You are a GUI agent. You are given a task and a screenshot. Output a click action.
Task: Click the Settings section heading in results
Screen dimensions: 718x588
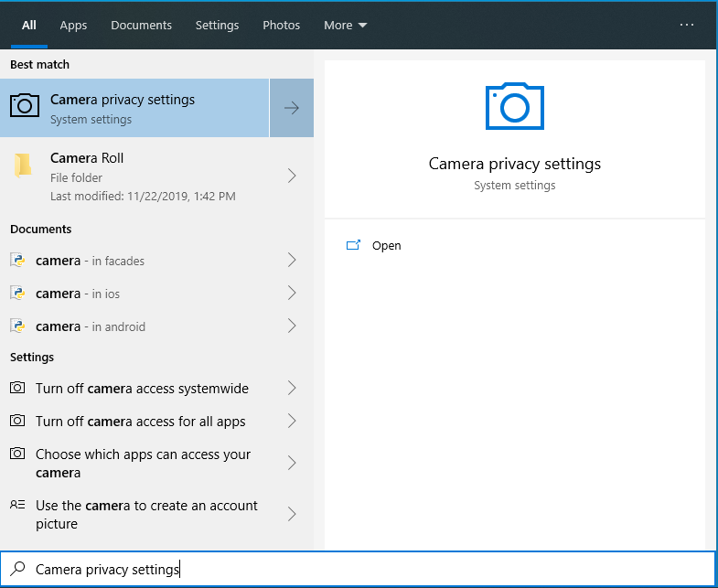pyautogui.click(x=32, y=358)
